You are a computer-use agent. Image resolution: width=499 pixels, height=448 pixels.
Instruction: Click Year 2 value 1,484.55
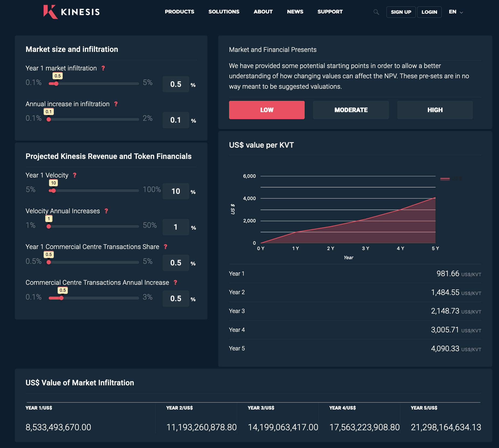445,292
